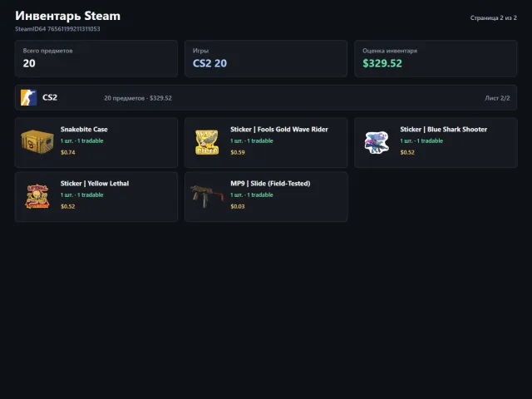The width and height of the screenshot is (532, 399).
Task: Click the $0.74 price of Snakebite Case
Action: pos(68,152)
